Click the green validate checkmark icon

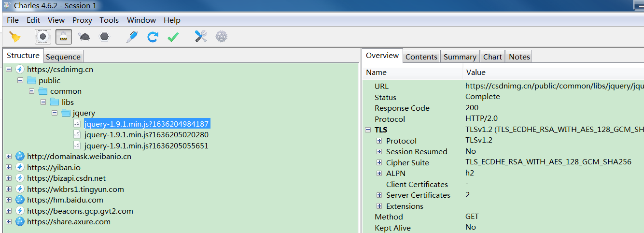(x=173, y=37)
